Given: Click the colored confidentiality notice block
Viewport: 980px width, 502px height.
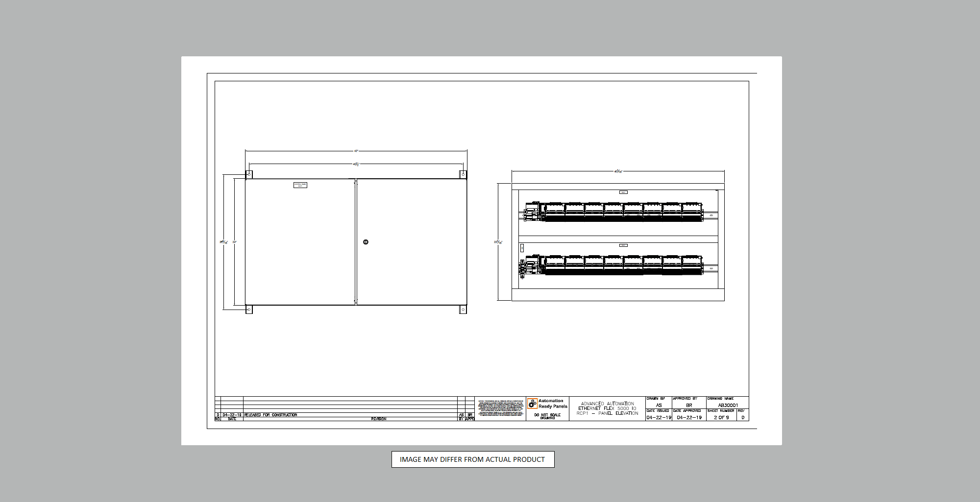Looking at the screenshot, I should 500,408.
